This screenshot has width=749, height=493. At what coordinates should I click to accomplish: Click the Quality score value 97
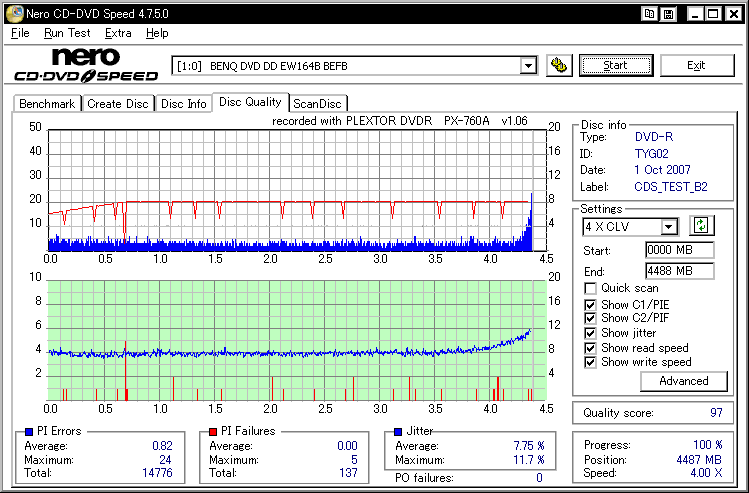click(x=716, y=413)
